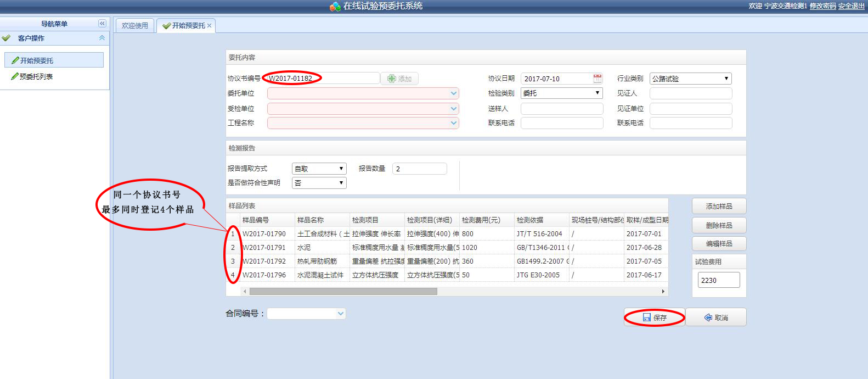Click the 添加 button beside 协议书编号
The image size is (868, 379).
coord(399,79)
